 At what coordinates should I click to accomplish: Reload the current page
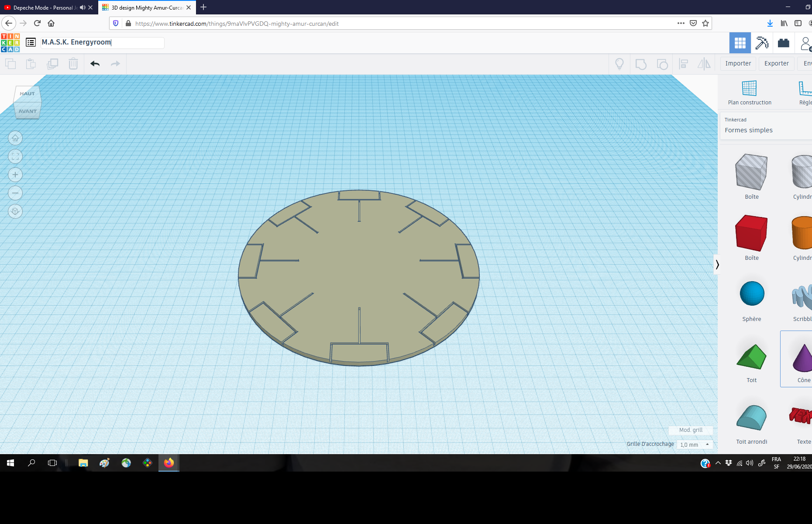click(37, 23)
